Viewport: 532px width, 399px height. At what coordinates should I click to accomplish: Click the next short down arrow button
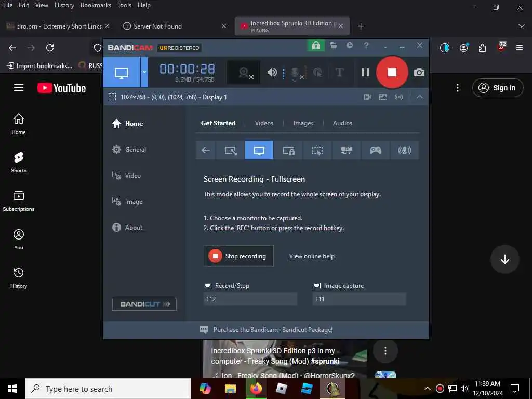(x=505, y=259)
